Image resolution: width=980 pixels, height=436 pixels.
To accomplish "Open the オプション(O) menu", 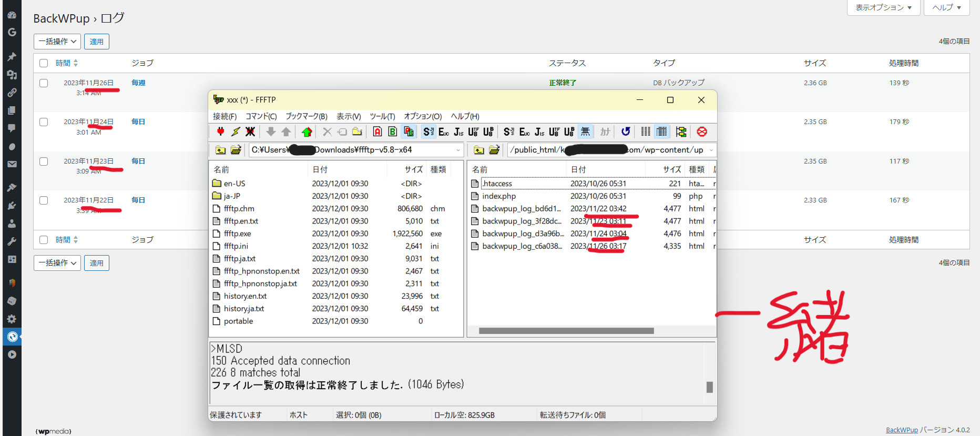I will [x=423, y=116].
